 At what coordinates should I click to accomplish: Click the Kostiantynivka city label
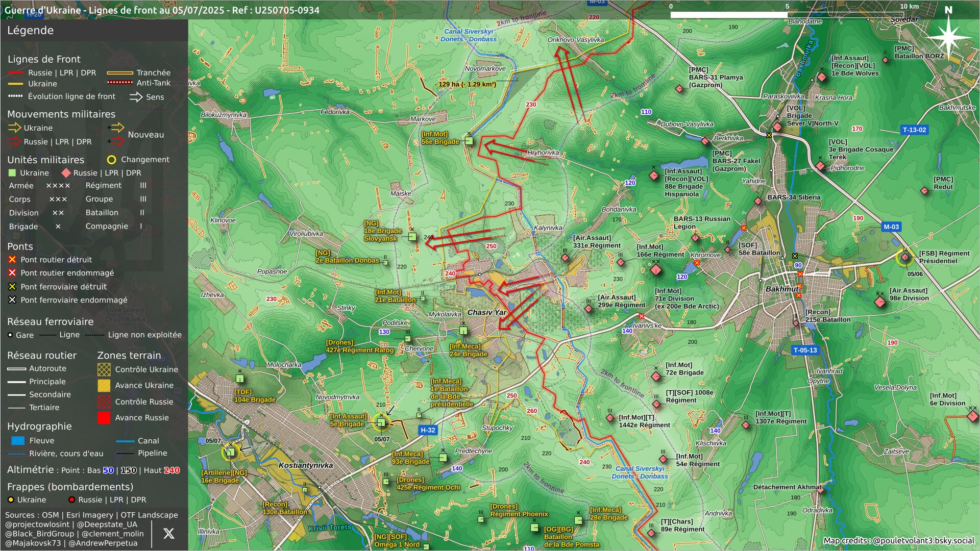click(x=306, y=465)
